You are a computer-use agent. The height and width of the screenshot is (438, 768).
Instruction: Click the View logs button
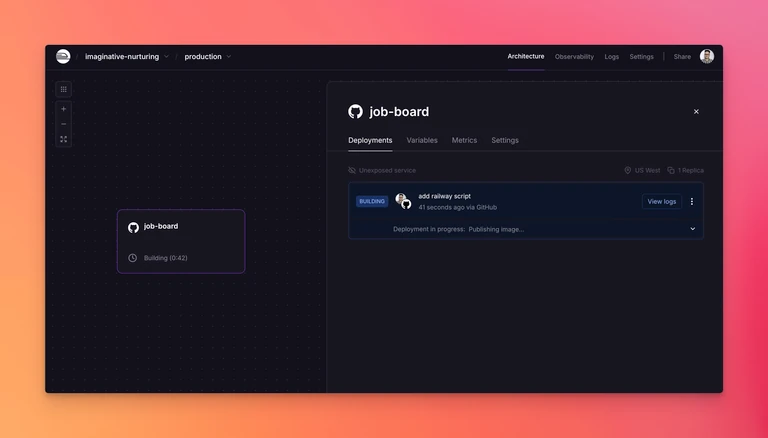point(662,201)
